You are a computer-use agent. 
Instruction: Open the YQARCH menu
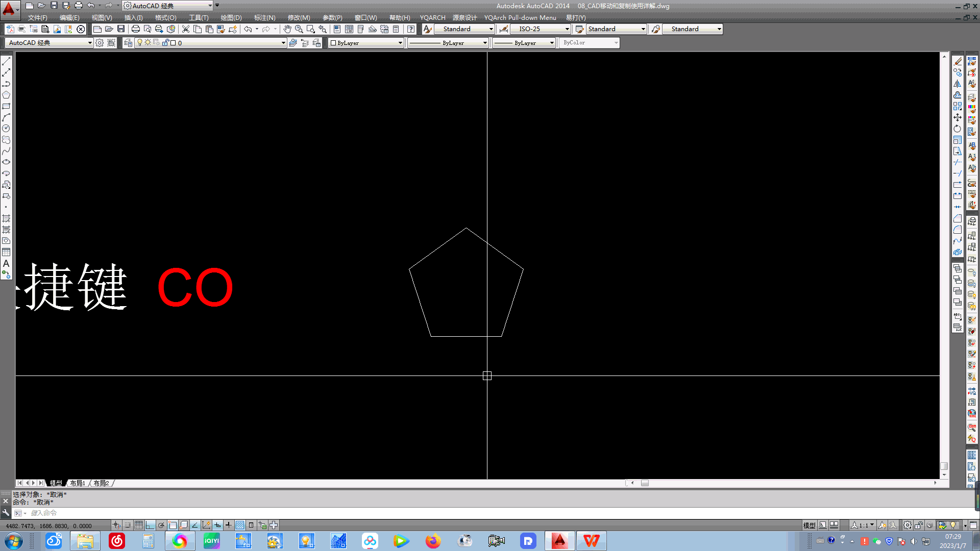[432, 17]
